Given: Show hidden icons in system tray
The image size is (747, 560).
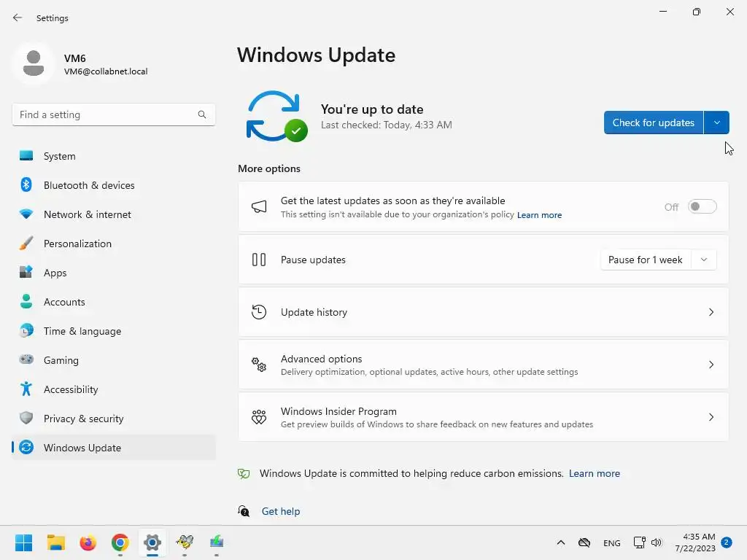Looking at the screenshot, I should point(561,542).
